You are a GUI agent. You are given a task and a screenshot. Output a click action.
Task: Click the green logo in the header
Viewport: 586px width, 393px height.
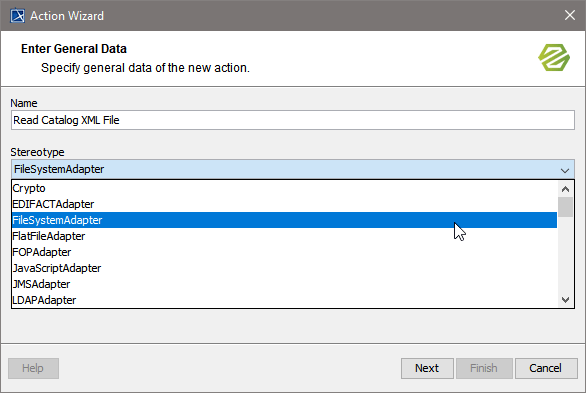(554, 58)
